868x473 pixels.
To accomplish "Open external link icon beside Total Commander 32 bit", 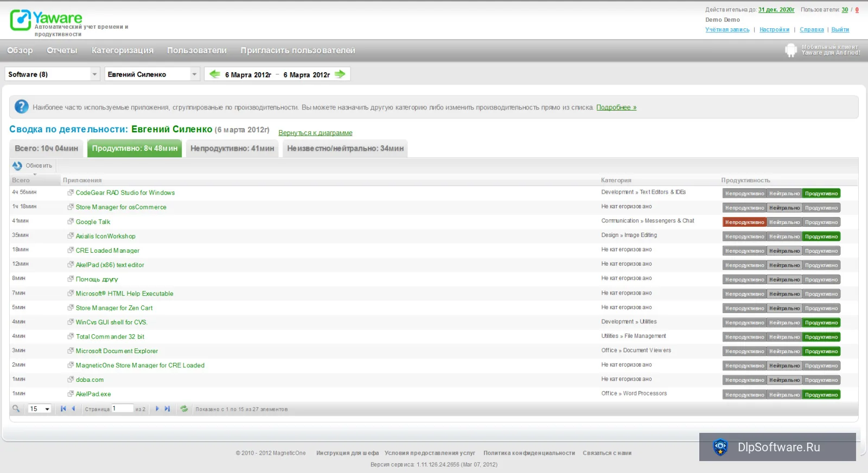I will (x=71, y=336).
